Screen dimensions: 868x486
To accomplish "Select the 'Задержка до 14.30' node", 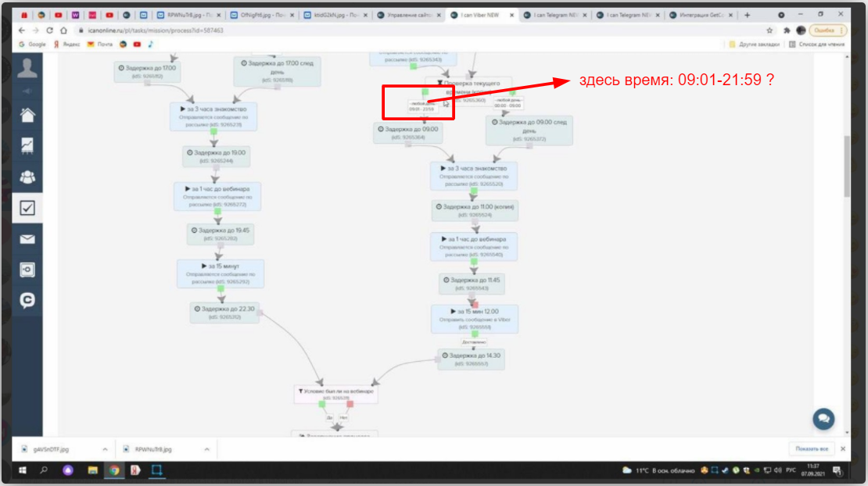I will (471, 359).
